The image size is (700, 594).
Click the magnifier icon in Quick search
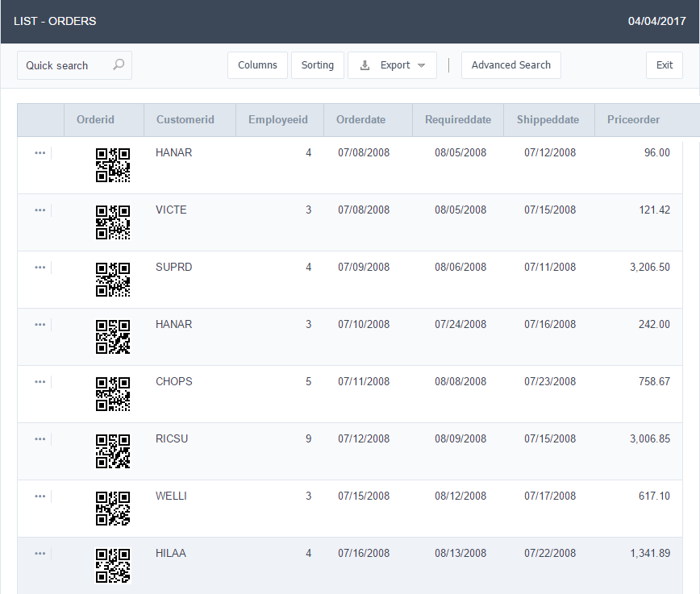pyautogui.click(x=119, y=64)
